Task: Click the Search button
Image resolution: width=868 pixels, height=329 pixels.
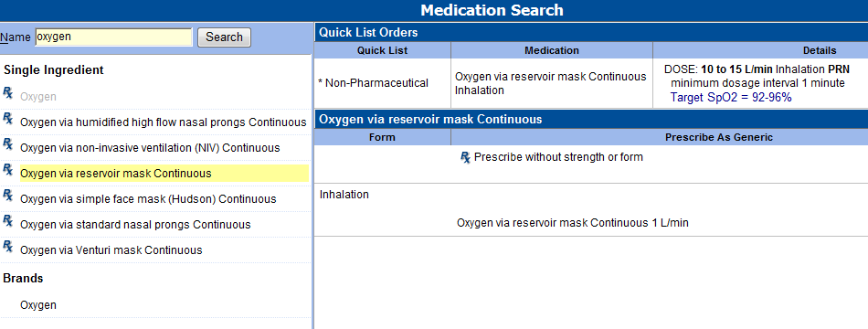Action: pos(224,37)
